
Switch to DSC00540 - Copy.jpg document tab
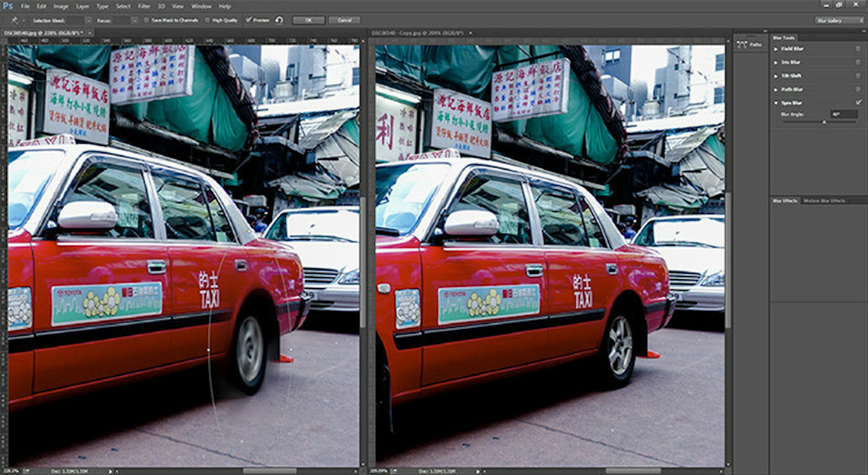pyautogui.click(x=417, y=33)
